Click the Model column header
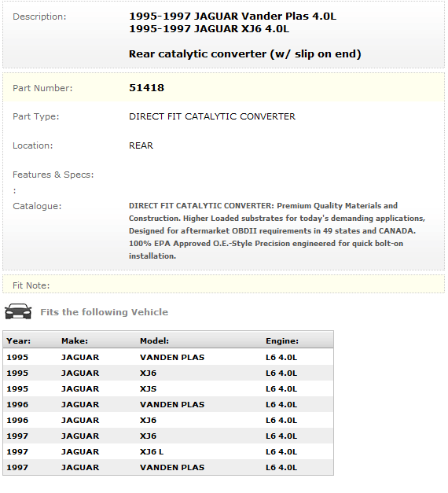This screenshot has width=448, height=493. coord(154,340)
